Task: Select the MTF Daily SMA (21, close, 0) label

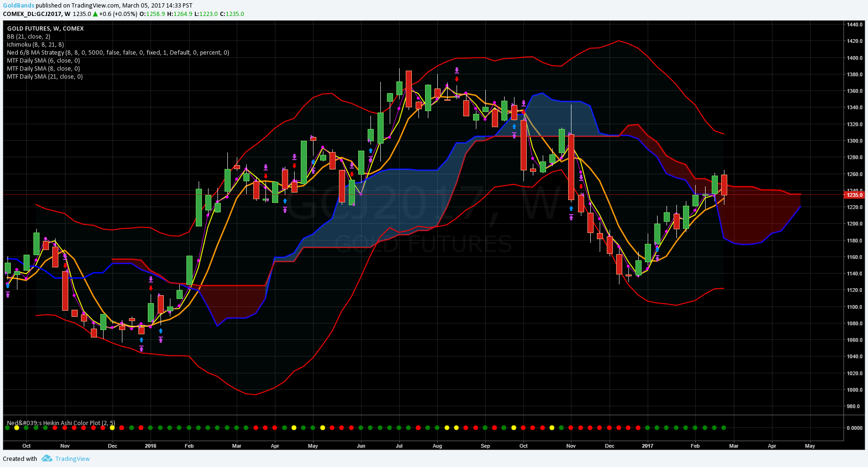Action: (45, 77)
